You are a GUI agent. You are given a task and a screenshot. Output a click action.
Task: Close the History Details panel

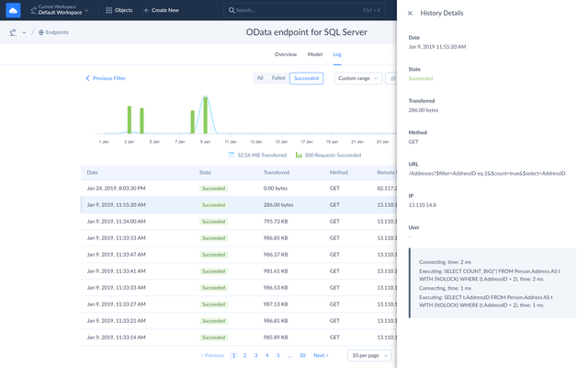[410, 14]
